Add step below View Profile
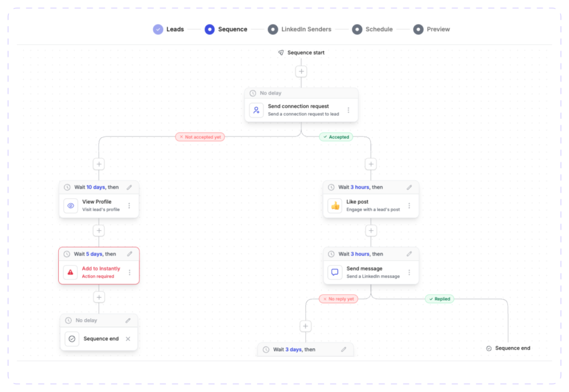This screenshot has height=392, width=569. (99, 230)
